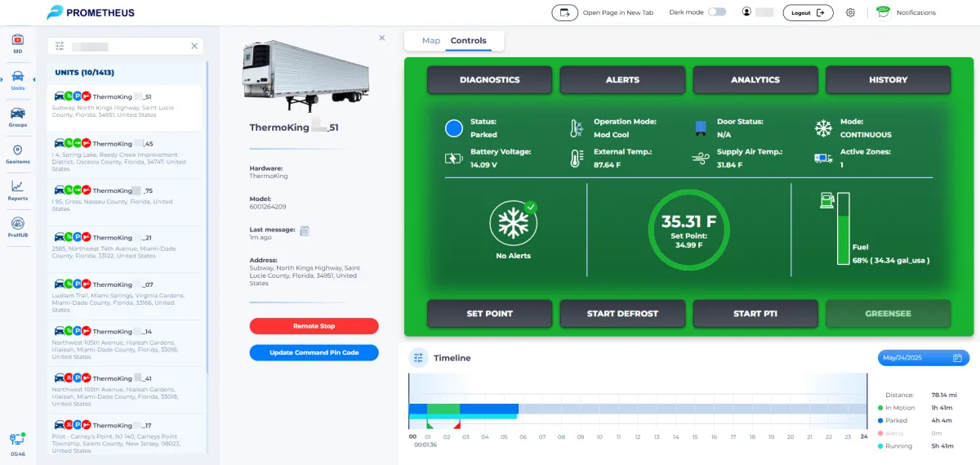The image size is (980, 465).
Task: Click the No Alerts snowflake badge
Action: point(514,223)
